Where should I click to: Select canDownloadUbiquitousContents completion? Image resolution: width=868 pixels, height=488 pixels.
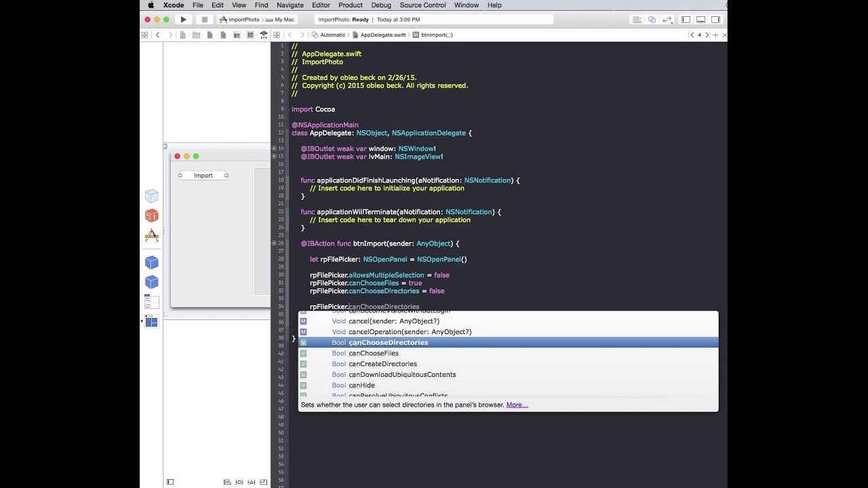point(508,374)
